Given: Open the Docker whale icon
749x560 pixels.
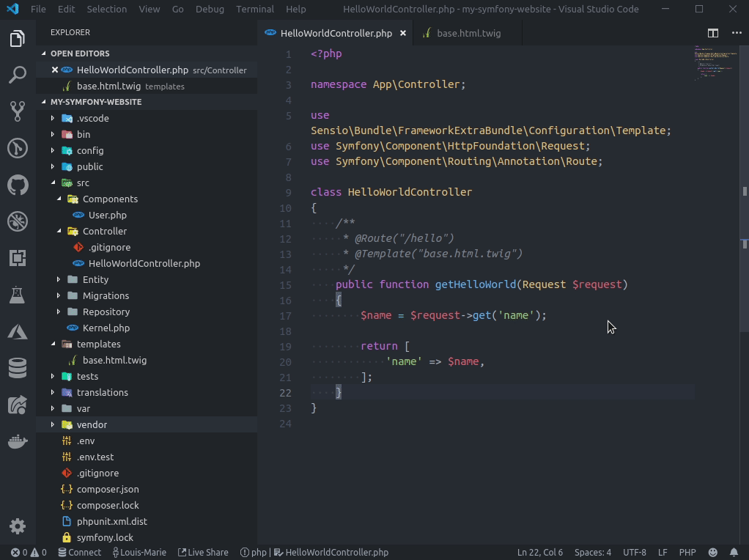Looking at the screenshot, I should tap(18, 441).
